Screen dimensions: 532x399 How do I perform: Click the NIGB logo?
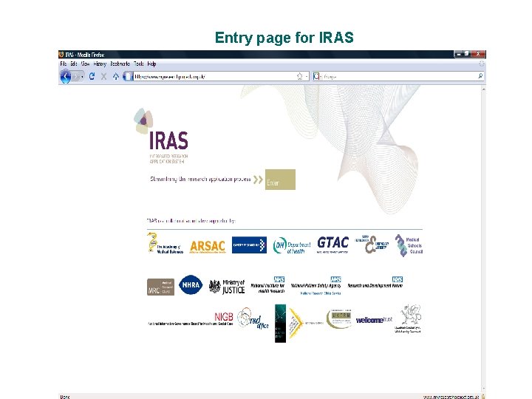(191, 319)
